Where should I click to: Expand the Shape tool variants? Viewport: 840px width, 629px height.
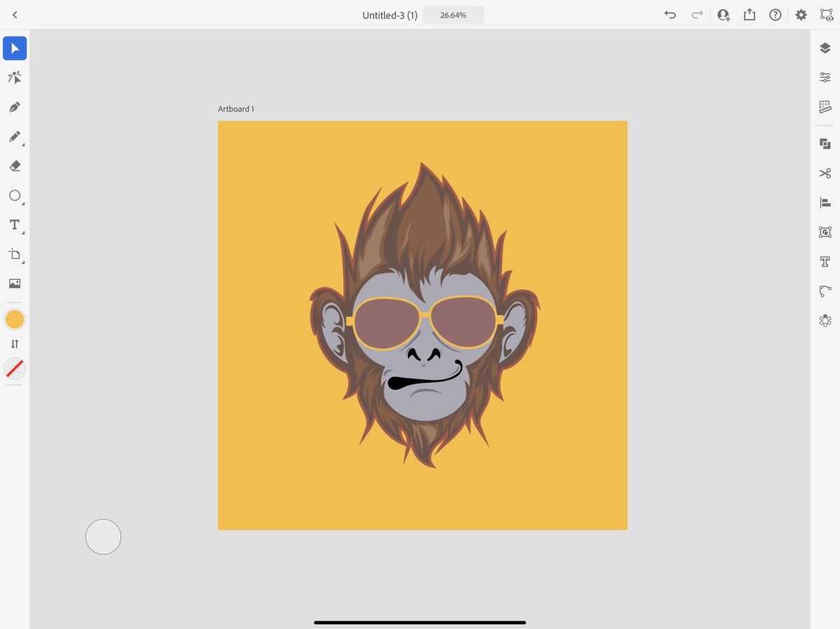pos(22,202)
